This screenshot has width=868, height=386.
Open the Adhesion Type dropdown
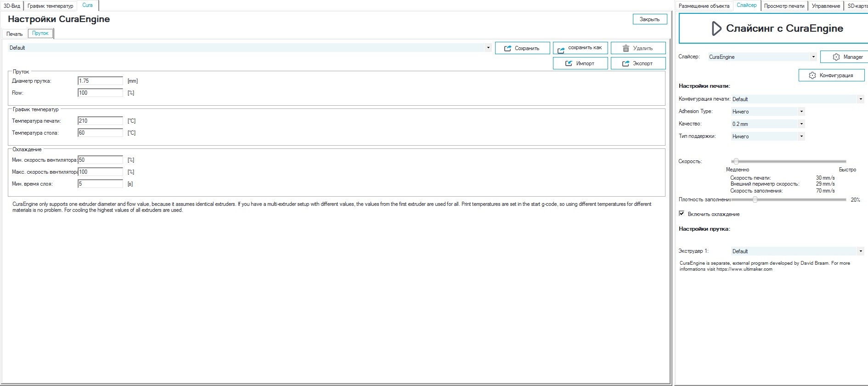pyautogui.click(x=801, y=112)
